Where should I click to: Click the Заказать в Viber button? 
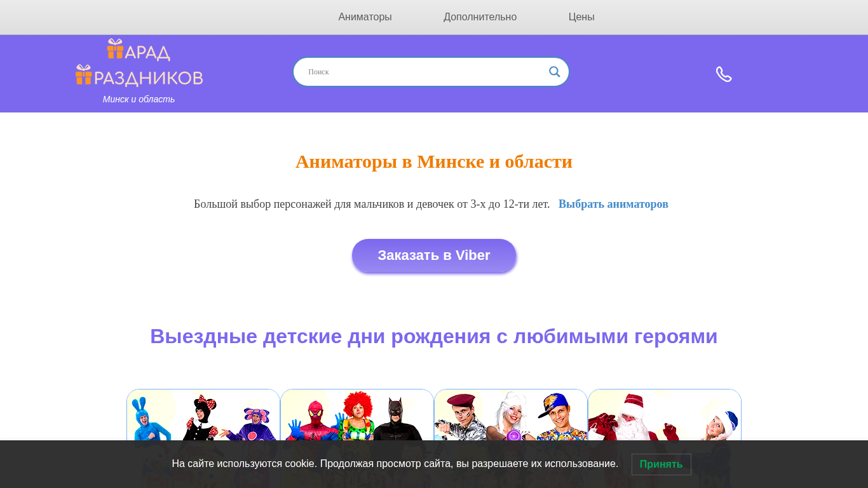(x=434, y=255)
